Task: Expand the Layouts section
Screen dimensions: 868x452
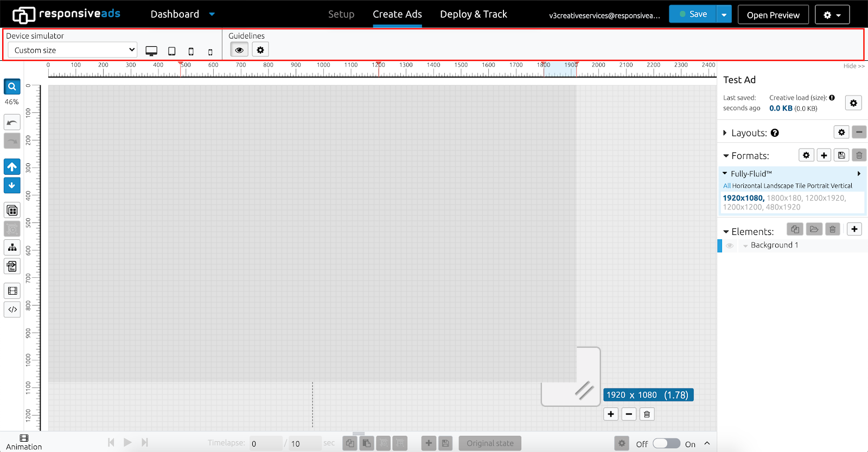Action: click(725, 133)
